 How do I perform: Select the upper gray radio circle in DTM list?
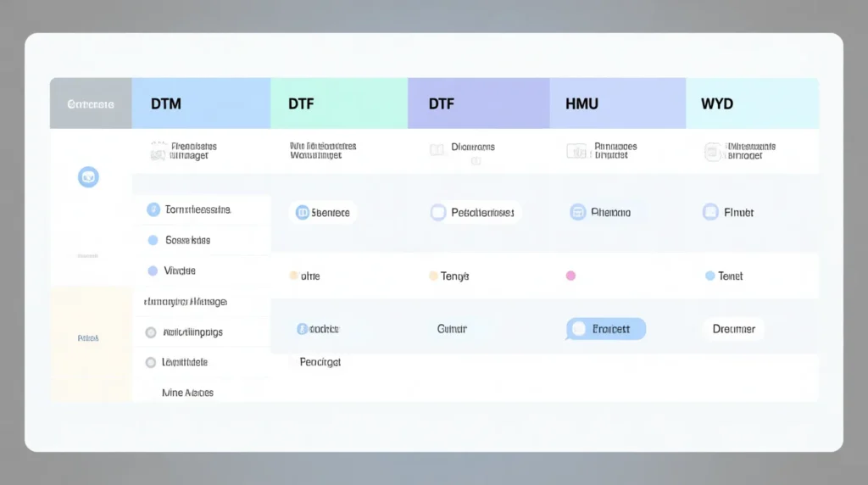[x=151, y=332]
